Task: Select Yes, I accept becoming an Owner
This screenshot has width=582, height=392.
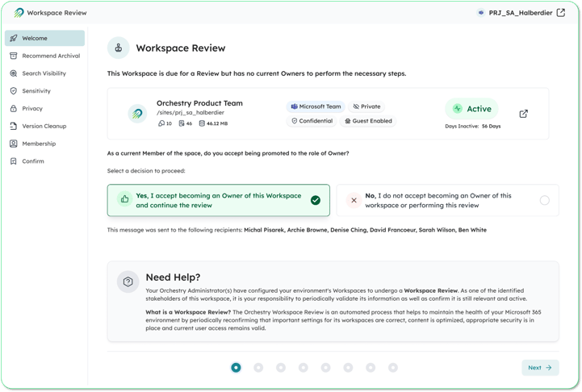Action: tap(218, 200)
